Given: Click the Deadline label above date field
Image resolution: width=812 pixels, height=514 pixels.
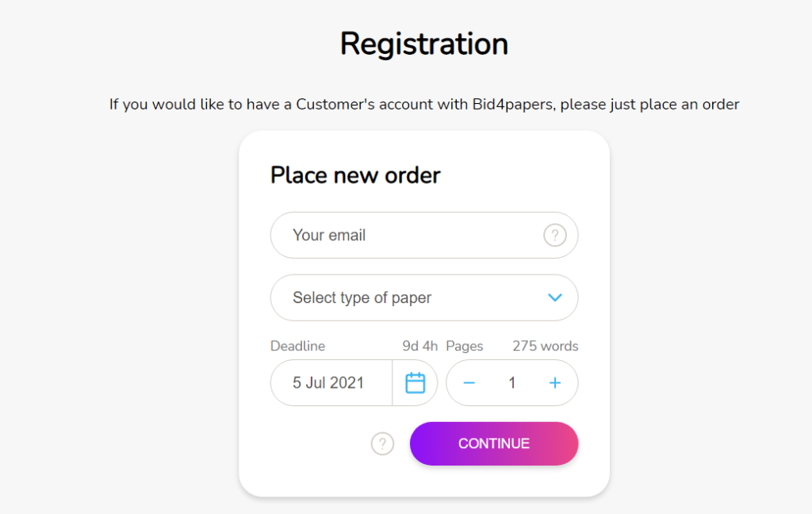Looking at the screenshot, I should (x=298, y=346).
